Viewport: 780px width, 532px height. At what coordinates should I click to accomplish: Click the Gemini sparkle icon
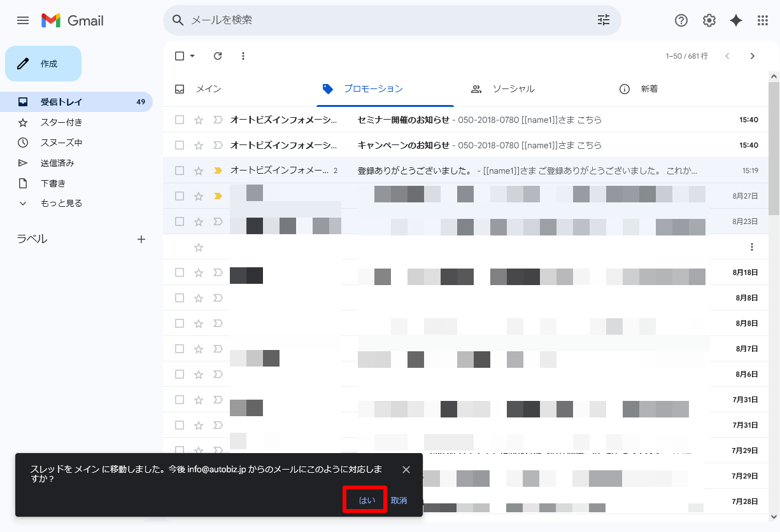tap(736, 20)
